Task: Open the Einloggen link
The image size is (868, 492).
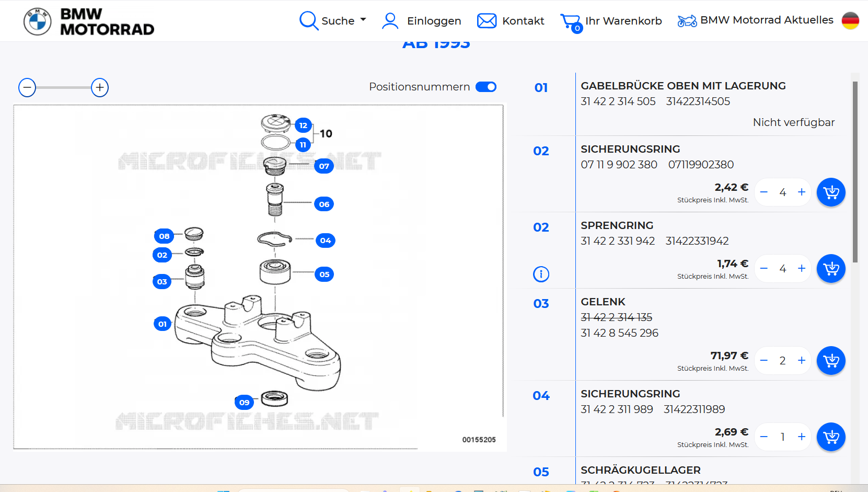Action: 434,21
